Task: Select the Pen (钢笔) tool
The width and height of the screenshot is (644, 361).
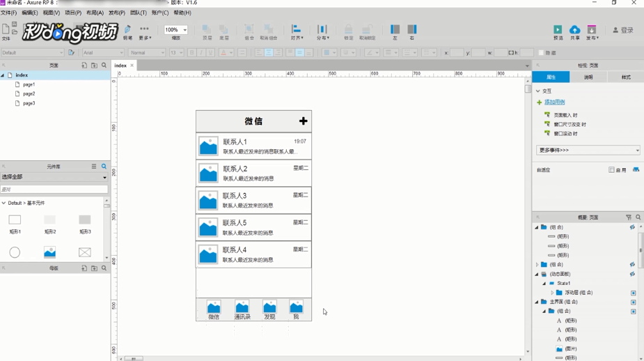Action: click(x=127, y=31)
